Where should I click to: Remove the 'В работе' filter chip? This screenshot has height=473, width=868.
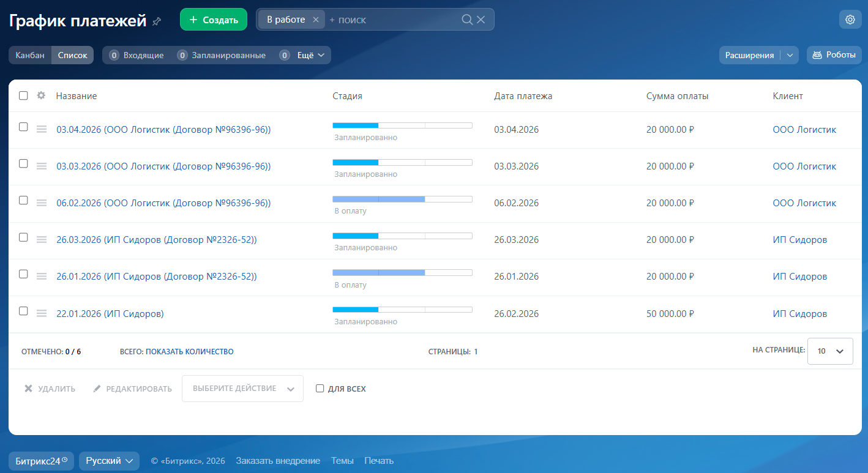[x=316, y=20]
